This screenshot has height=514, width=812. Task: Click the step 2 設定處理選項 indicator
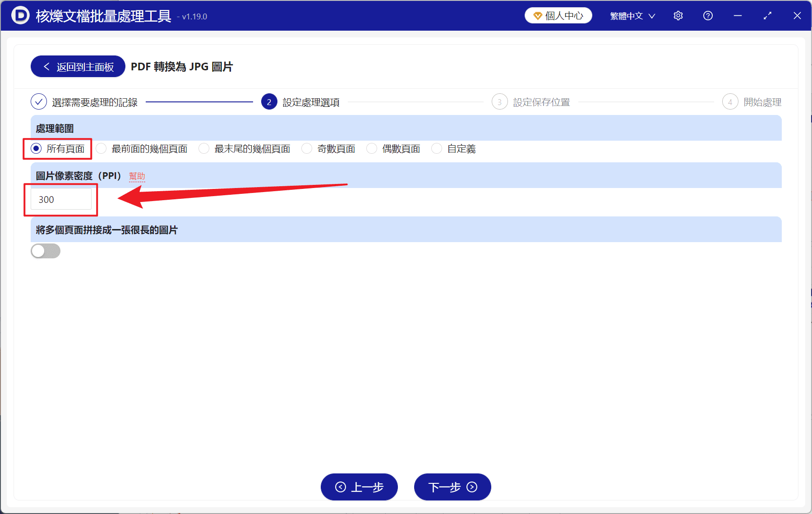point(269,102)
